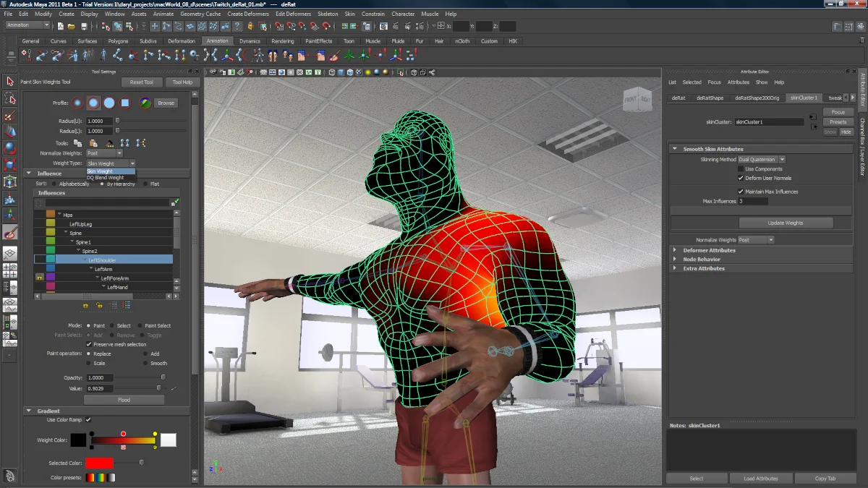Viewport: 868px width, 488px height.
Task: Click the Load Attributes button
Action: (x=761, y=479)
